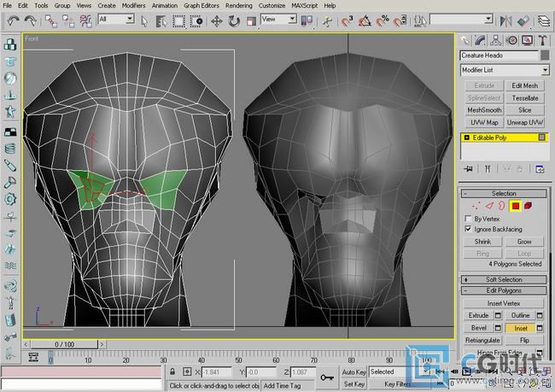Collapse the Selection rollout

pyautogui.click(x=504, y=193)
